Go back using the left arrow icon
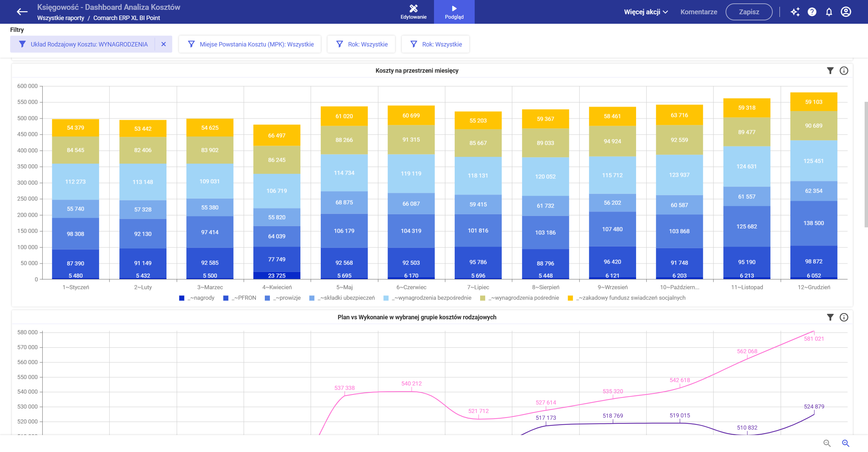868x452 pixels. [22, 12]
